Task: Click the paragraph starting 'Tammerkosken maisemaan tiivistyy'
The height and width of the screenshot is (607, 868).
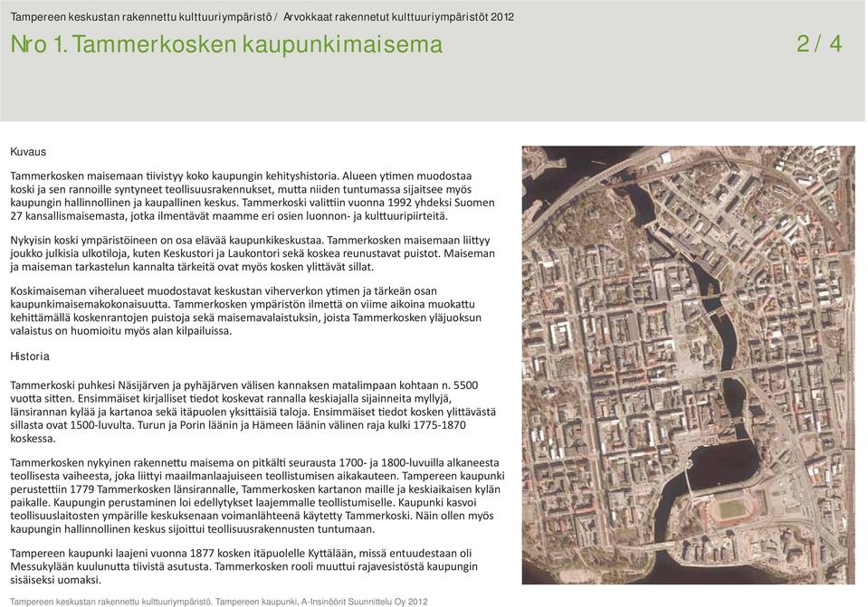Action: click(253, 196)
